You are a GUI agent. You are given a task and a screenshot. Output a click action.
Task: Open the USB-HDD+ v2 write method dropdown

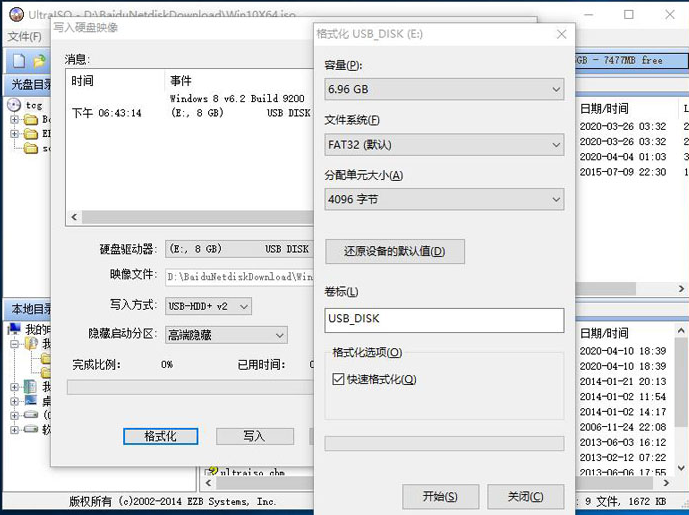tap(208, 306)
